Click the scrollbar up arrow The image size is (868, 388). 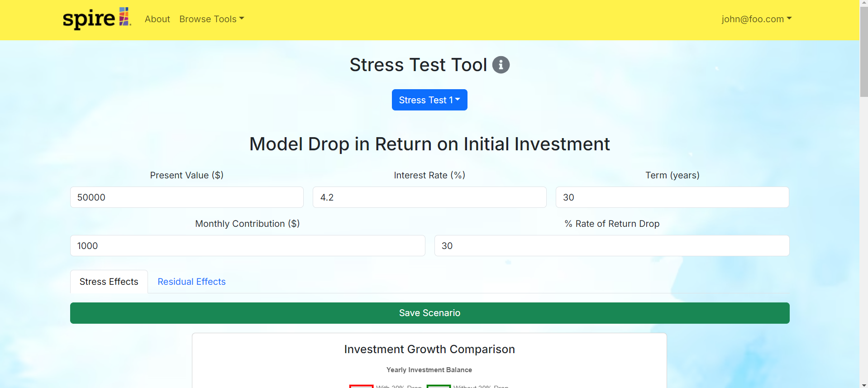864,4
